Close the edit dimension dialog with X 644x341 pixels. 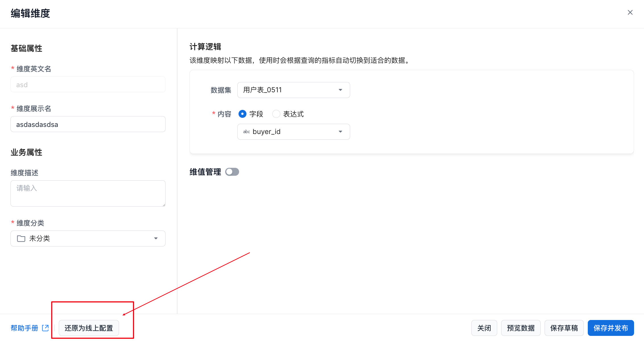[630, 12]
